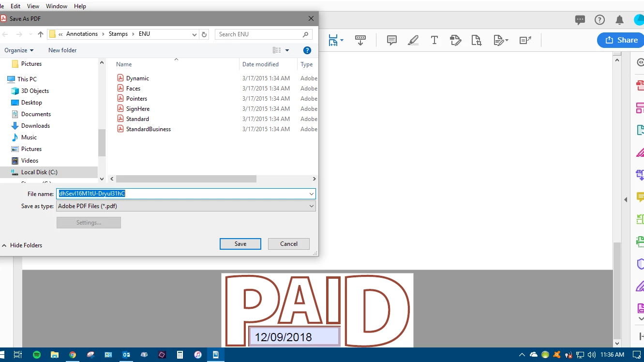Open the notifications bell
The height and width of the screenshot is (362, 644).
619,20
